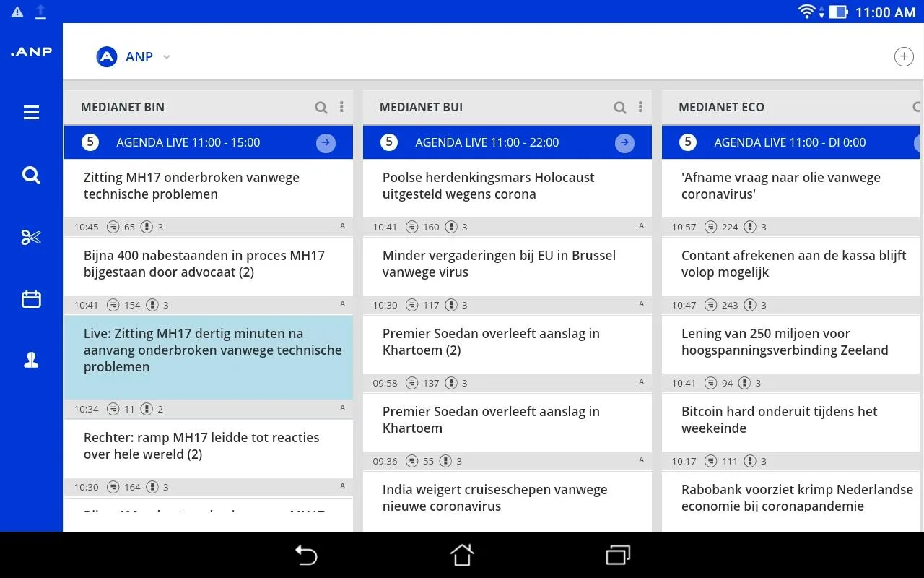The height and width of the screenshot is (578, 924).
Task: Open Agenda Live 11:00 - DI 0:00 bar
Action: pos(791,142)
